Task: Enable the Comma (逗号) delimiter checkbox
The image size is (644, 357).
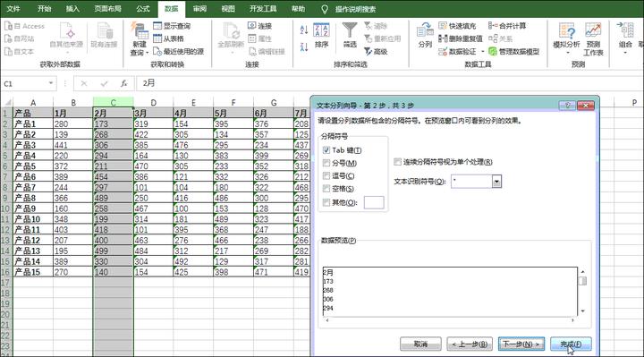Action: (326, 176)
